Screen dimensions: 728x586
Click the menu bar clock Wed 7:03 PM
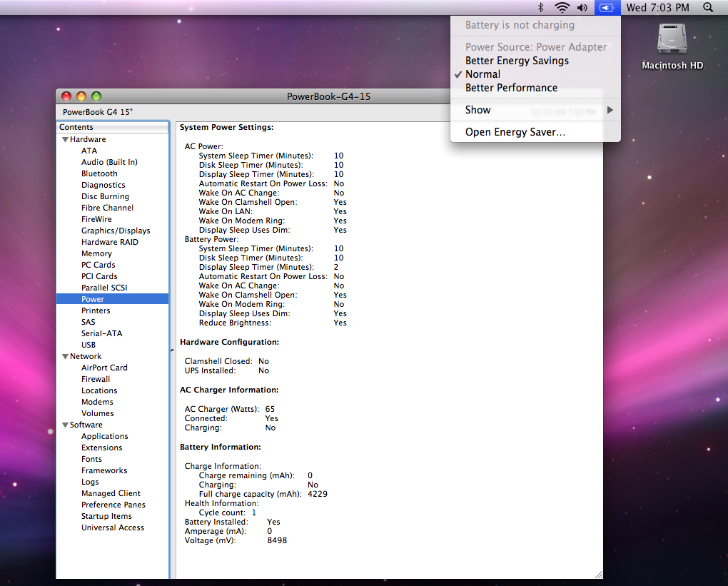[657, 7]
